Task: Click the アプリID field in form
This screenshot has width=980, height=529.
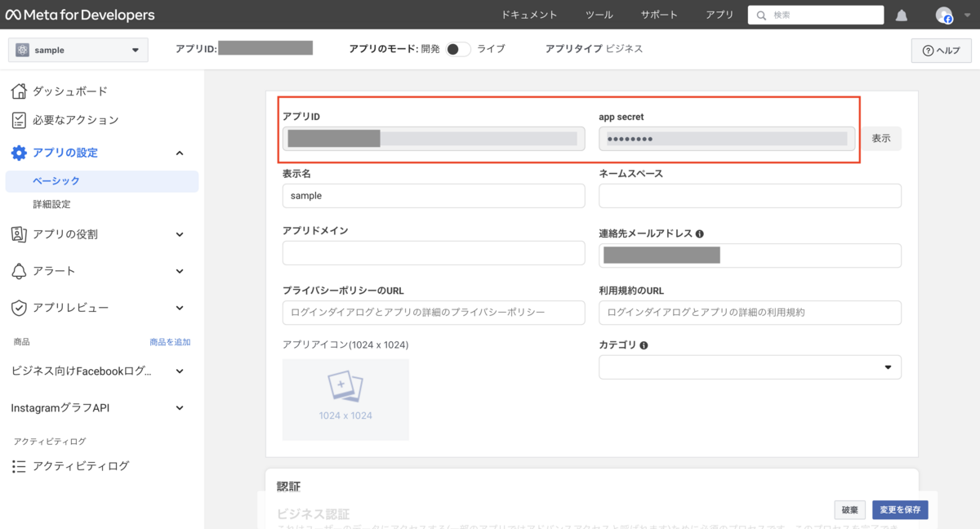Action: click(434, 139)
